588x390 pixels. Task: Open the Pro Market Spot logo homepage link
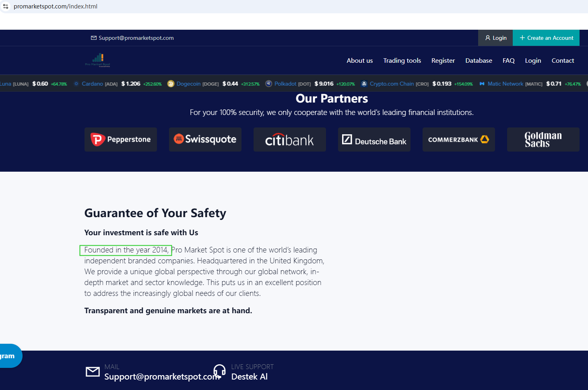coord(98,60)
